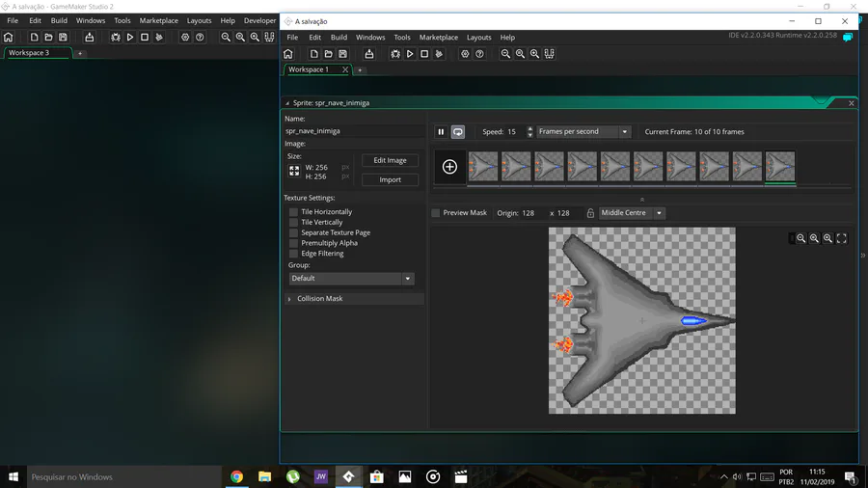Image resolution: width=868 pixels, height=488 pixels.
Task: Clean build cache (brush icon) in front window
Action: 439,54
